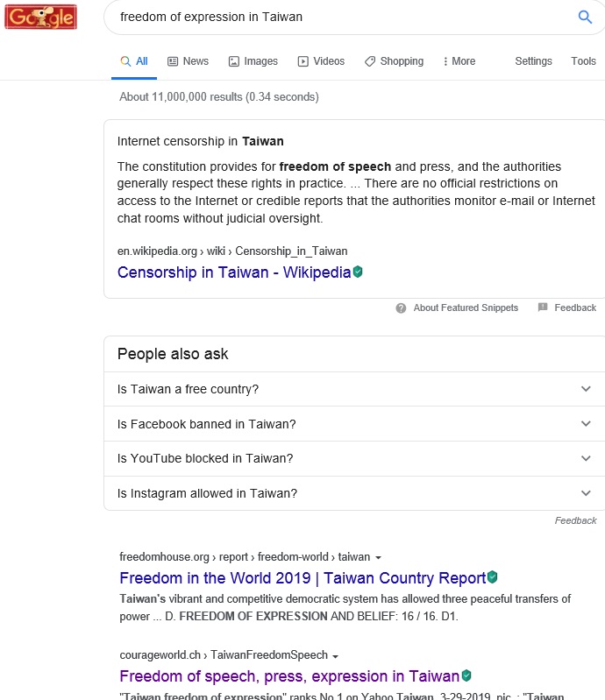This screenshot has width=605, height=700.
Task: Click the three-dot More icon
Action: (445, 61)
